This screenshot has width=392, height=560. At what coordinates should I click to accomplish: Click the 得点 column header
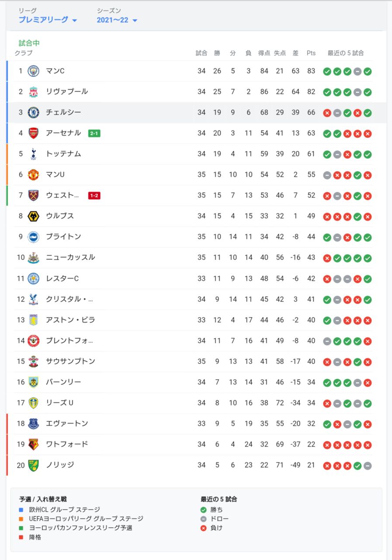pos(264,53)
